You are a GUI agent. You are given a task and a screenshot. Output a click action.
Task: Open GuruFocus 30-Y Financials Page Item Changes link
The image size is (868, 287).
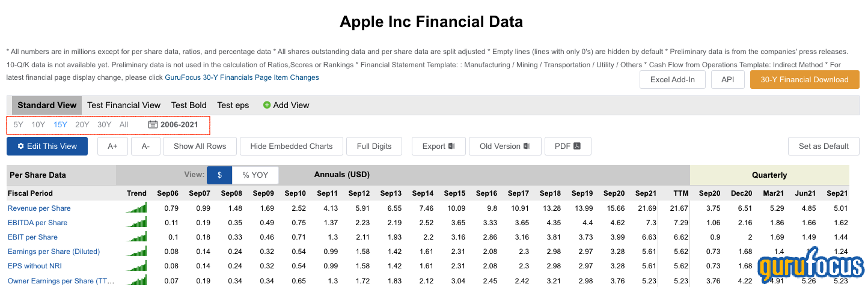click(x=242, y=77)
